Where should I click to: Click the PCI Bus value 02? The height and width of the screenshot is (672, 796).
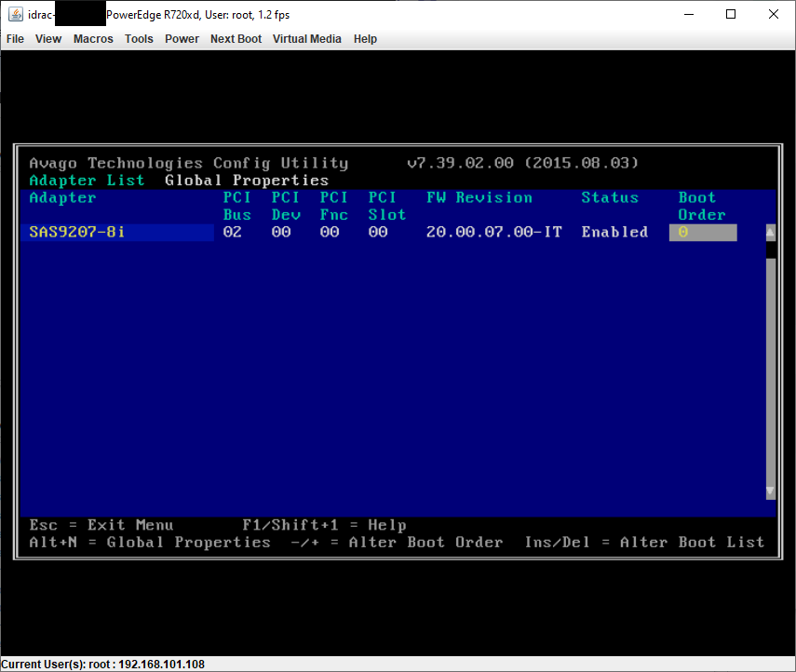point(233,232)
